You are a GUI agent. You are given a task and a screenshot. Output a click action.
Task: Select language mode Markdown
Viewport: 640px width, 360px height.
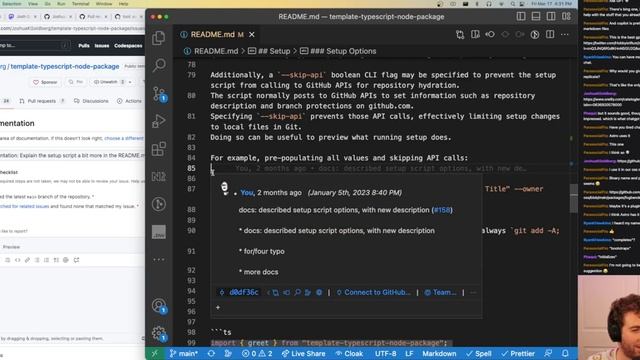click(439, 353)
